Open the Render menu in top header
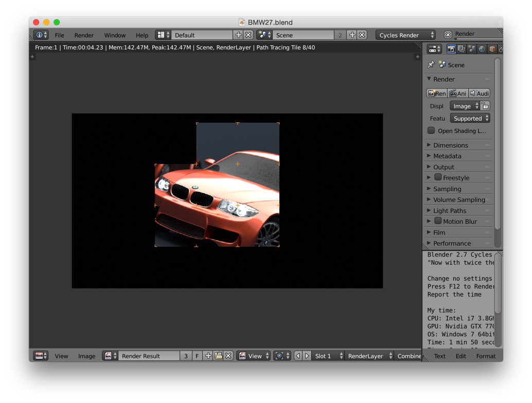This screenshot has width=532, height=403. [84, 35]
